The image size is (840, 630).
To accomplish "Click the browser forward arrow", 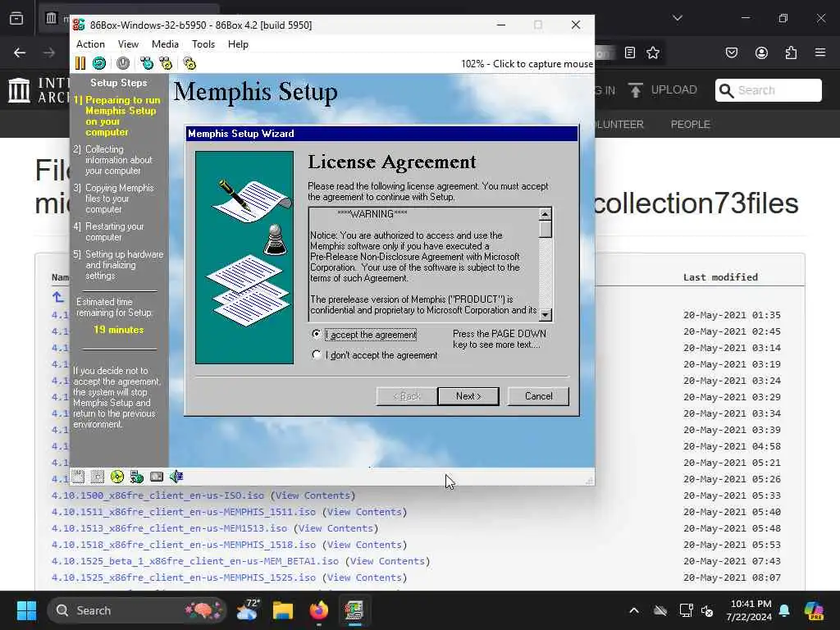I will point(49,52).
